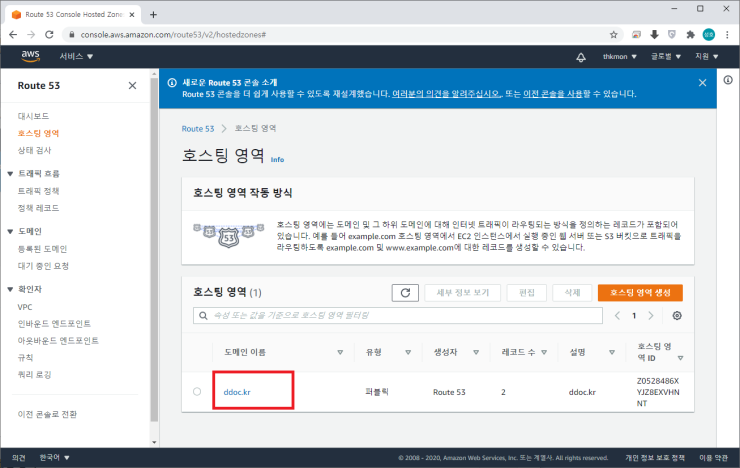
Task: Click the 호스팅 영역 생성 button
Action: [x=640, y=292]
